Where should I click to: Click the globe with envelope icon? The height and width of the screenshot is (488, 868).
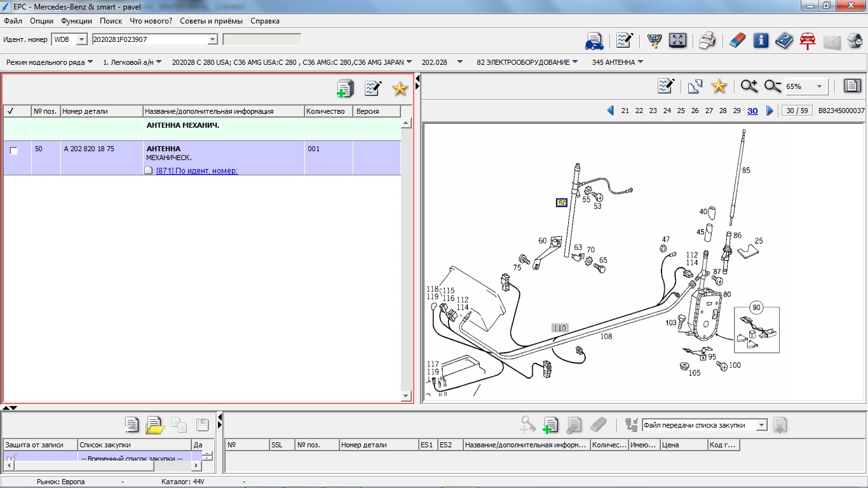click(x=855, y=41)
